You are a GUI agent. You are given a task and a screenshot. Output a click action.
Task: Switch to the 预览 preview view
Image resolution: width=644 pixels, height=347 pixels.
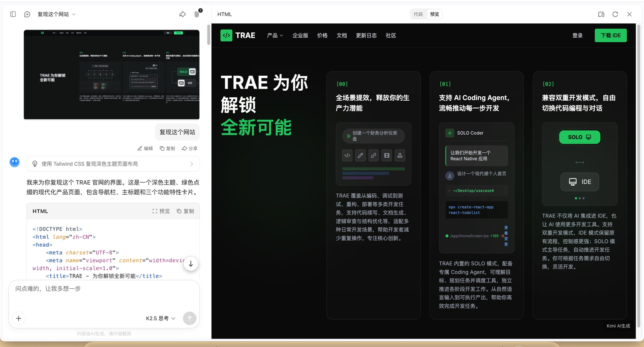tap(434, 14)
